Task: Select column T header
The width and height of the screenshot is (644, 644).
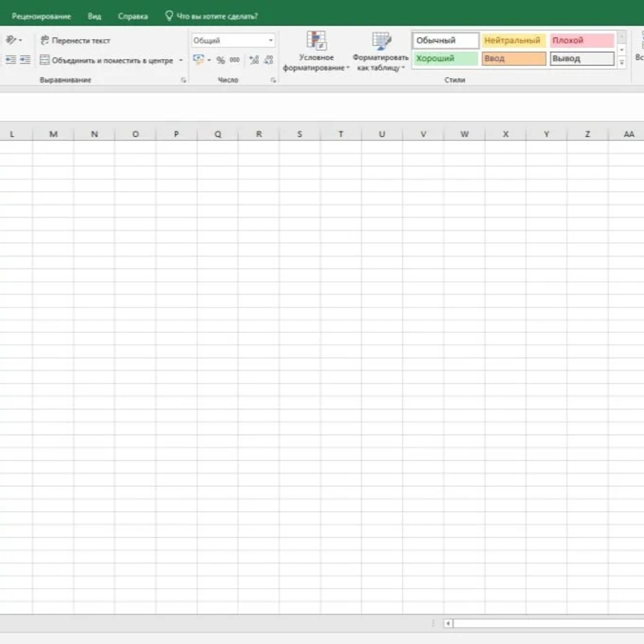Action: (x=341, y=134)
